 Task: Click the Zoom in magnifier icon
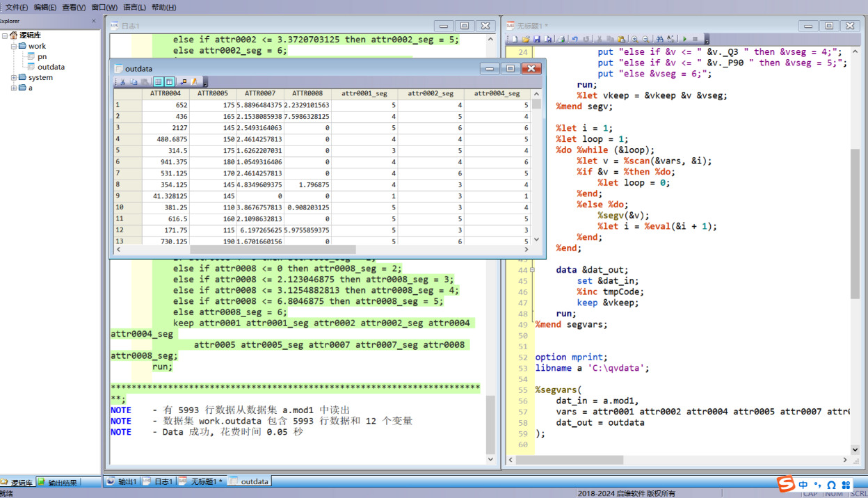coord(634,39)
